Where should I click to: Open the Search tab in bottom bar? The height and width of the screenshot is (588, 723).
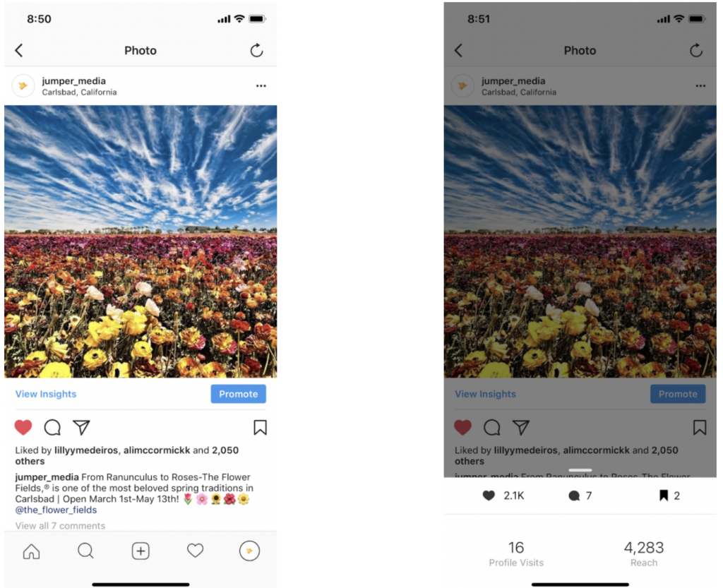click(x=85, y=551)
